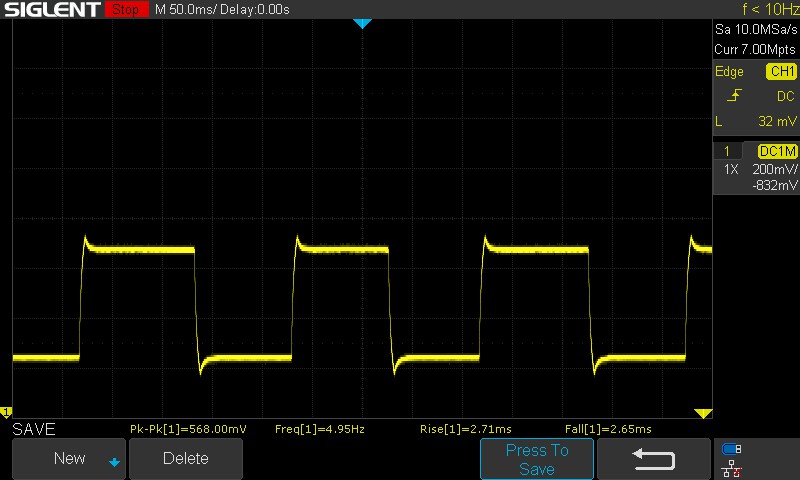The height and width of the screenshot is (480, 800).
Task: Toggle the DC1M channel coupling badge
Action: pos(776,151)
